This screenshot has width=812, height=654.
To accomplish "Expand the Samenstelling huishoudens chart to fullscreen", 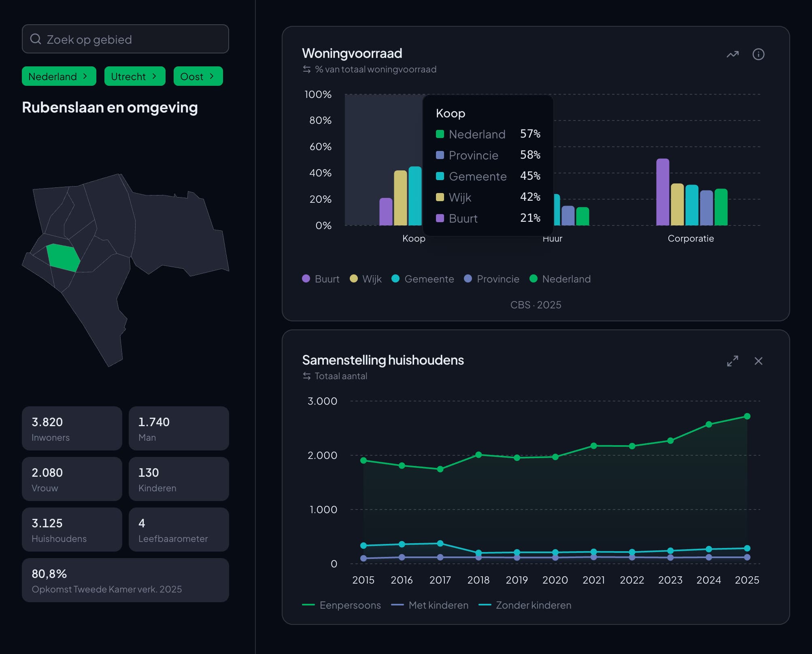I will point(732,361).
